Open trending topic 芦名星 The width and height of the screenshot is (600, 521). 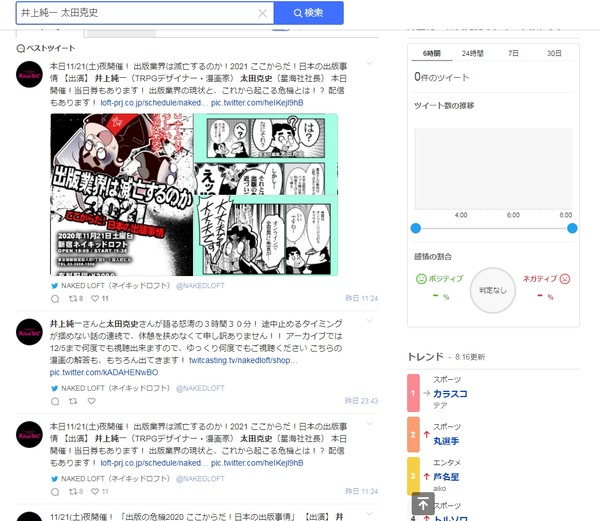click(446, 477)
